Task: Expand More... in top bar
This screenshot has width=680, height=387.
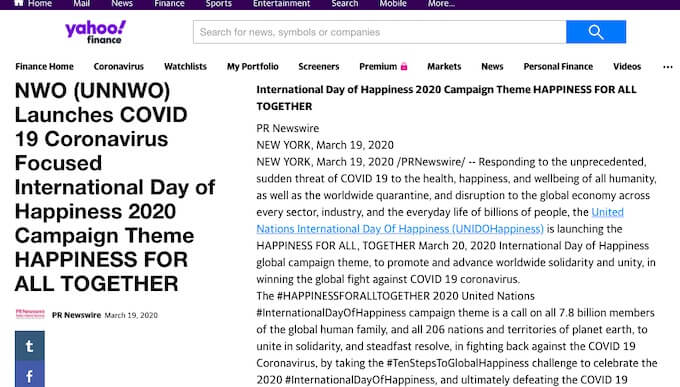Action: pos(441,3)
